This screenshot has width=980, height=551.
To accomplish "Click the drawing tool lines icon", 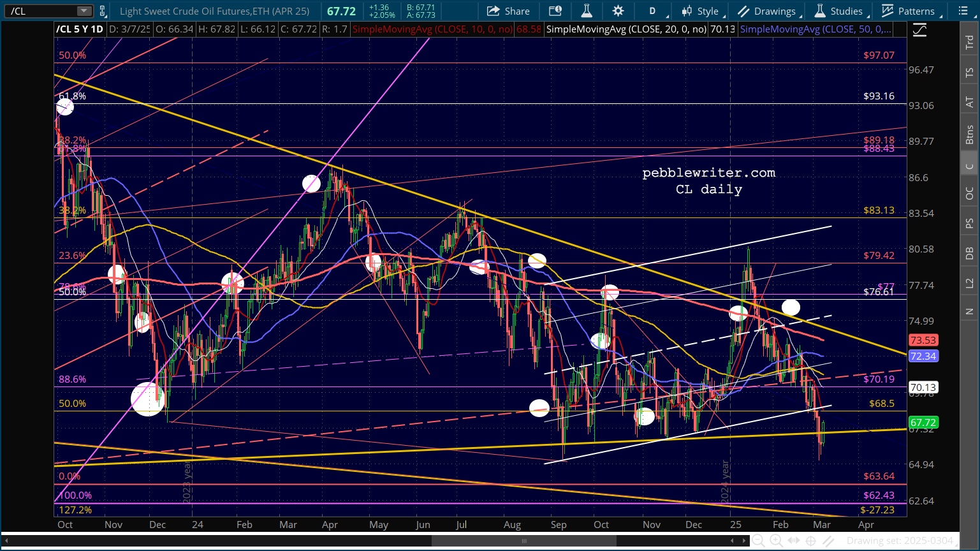I will click(x=828, y=541).
